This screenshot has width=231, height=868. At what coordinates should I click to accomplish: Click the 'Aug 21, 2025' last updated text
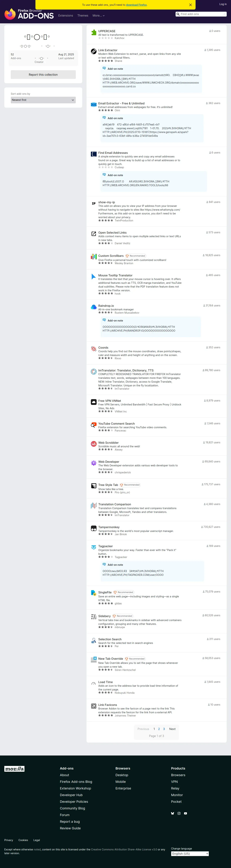click(x=66, y=54)
